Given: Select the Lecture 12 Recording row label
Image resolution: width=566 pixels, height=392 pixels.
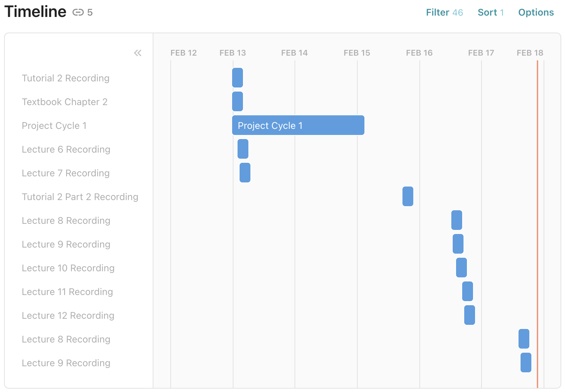Looking at the screenshot, I should (68, 316).
